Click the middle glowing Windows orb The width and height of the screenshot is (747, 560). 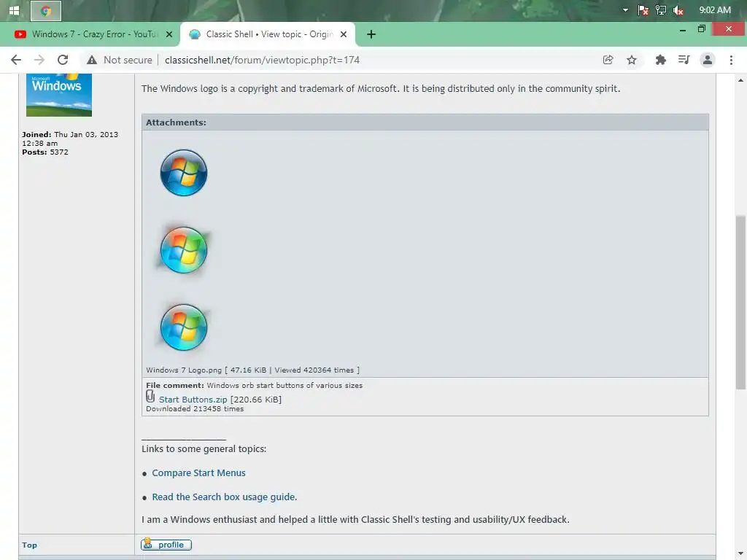[183, 250]
